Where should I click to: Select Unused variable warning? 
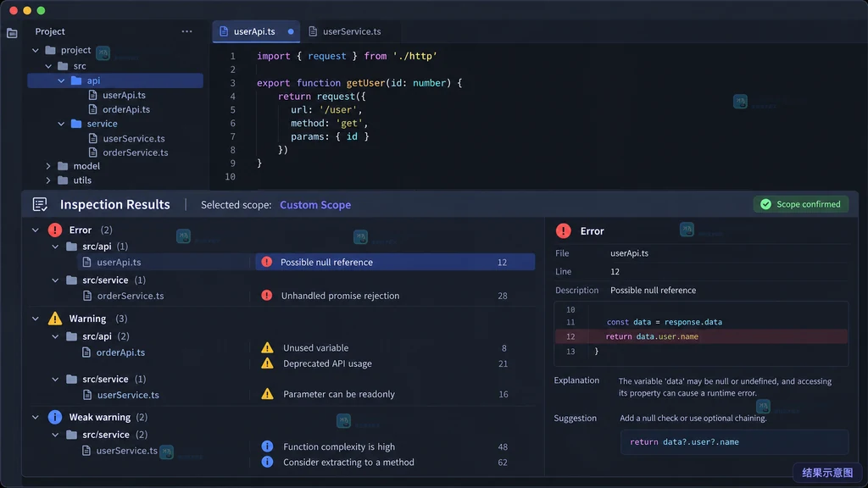coord(315,348)
